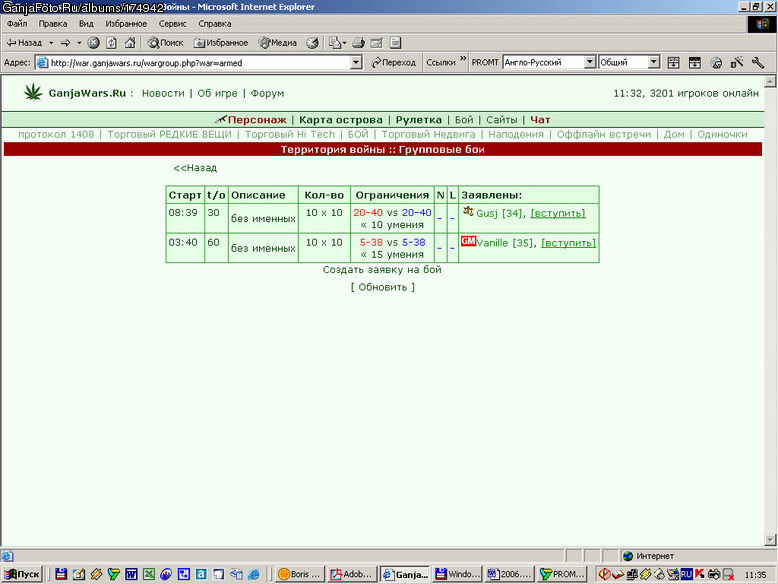Click the Переход go button
Screen dimensions: 778x584
tap(394, 63)
